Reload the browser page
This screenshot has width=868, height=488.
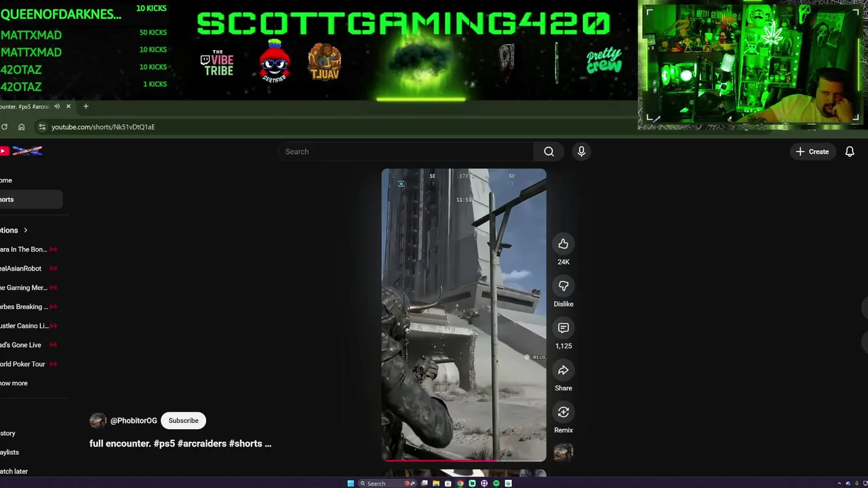click(x=5, y=127)
